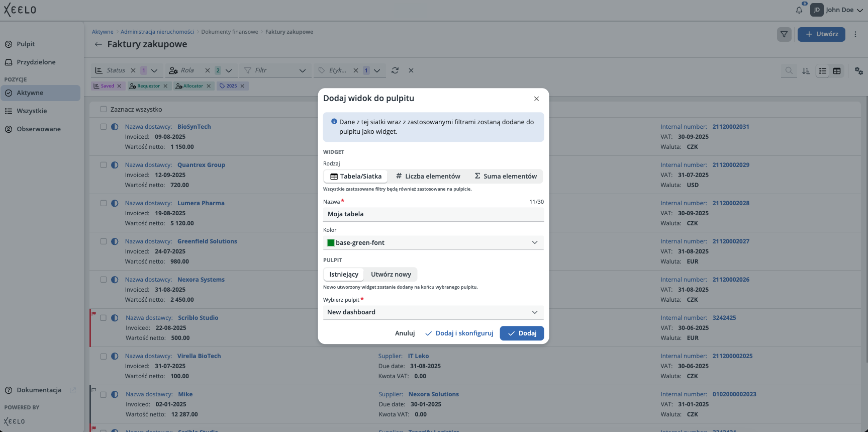This screenshot has height=432, width=868.
Task: Click the John Doe JD avatar
Action: tap(817, 10)
